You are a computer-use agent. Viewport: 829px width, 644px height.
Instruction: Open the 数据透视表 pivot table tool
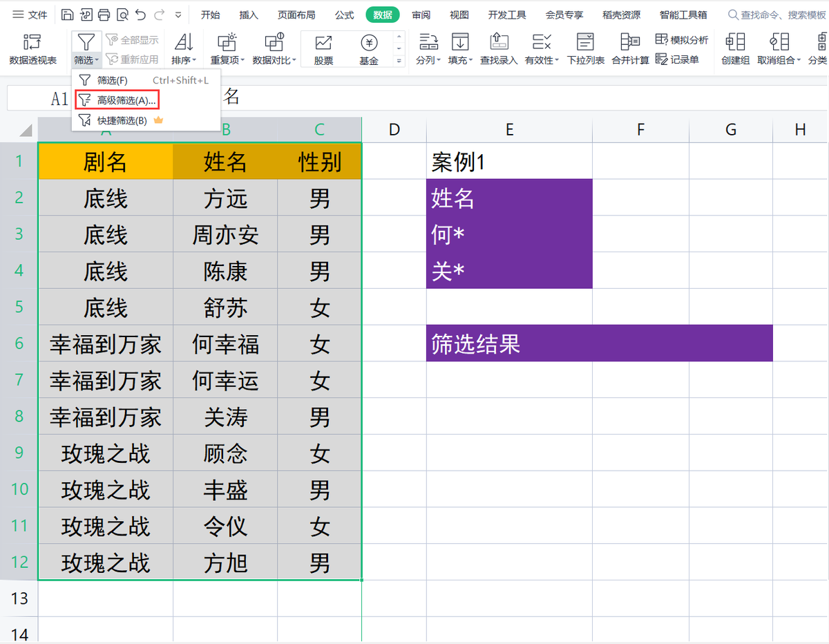32,48
